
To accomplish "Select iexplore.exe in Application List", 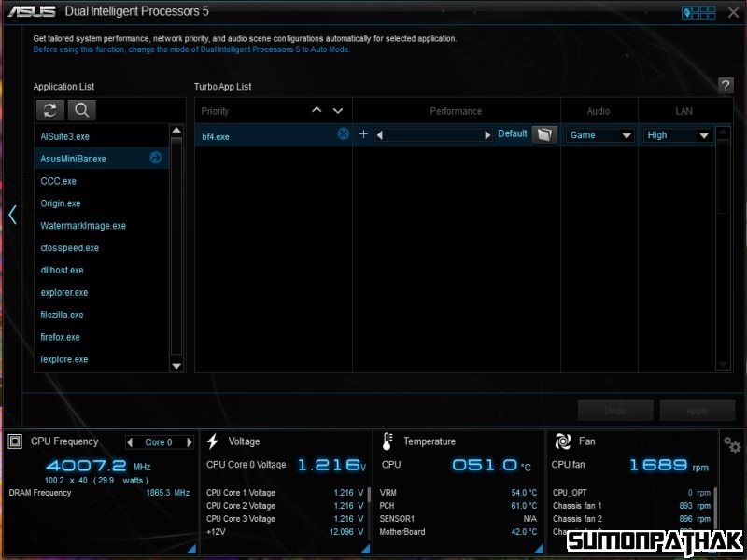I will (102, 359).
